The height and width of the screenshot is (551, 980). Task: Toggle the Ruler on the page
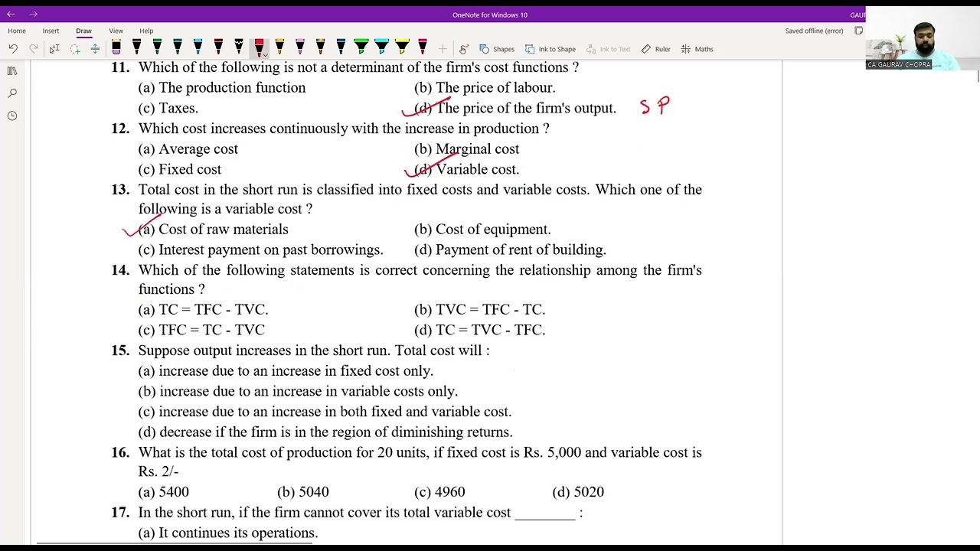tap(656, 49)
